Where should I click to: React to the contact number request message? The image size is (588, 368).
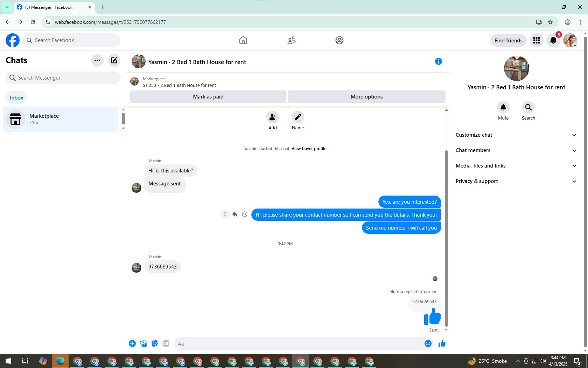tap(245, 214)
